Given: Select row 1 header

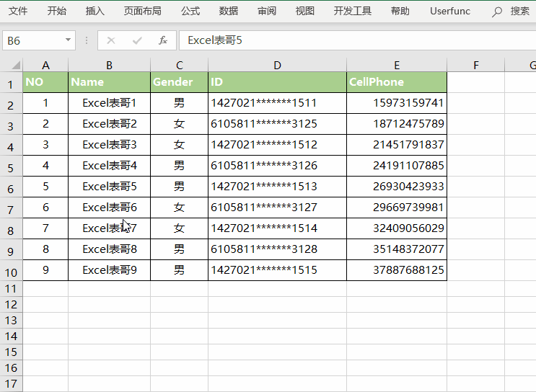Looking at the screenshot, I should coord(11,83).
